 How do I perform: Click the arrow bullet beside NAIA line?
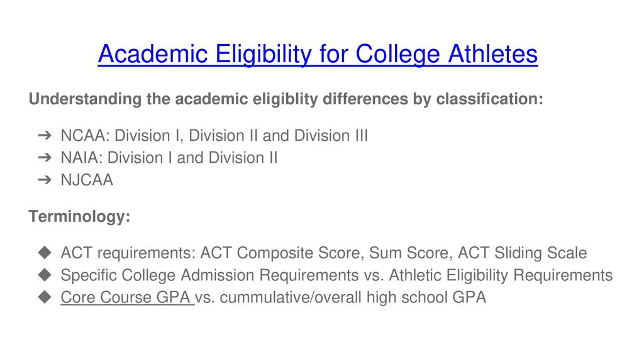point(45,157)
